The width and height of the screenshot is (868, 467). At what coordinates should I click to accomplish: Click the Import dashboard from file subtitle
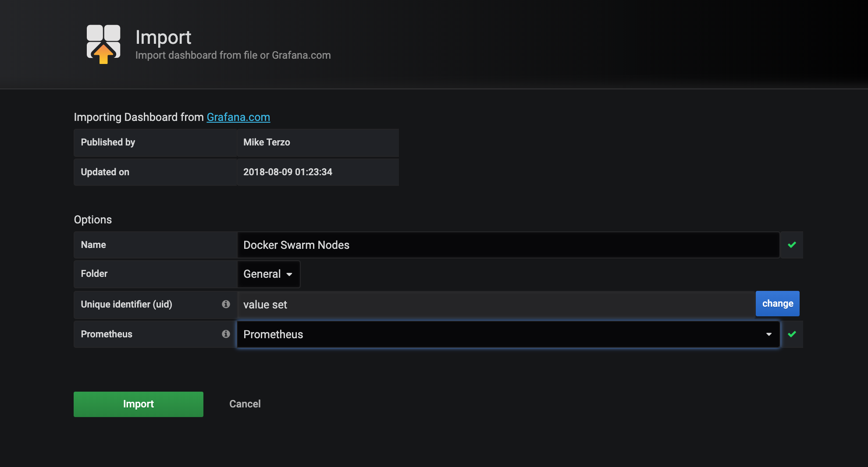point(233,56)
